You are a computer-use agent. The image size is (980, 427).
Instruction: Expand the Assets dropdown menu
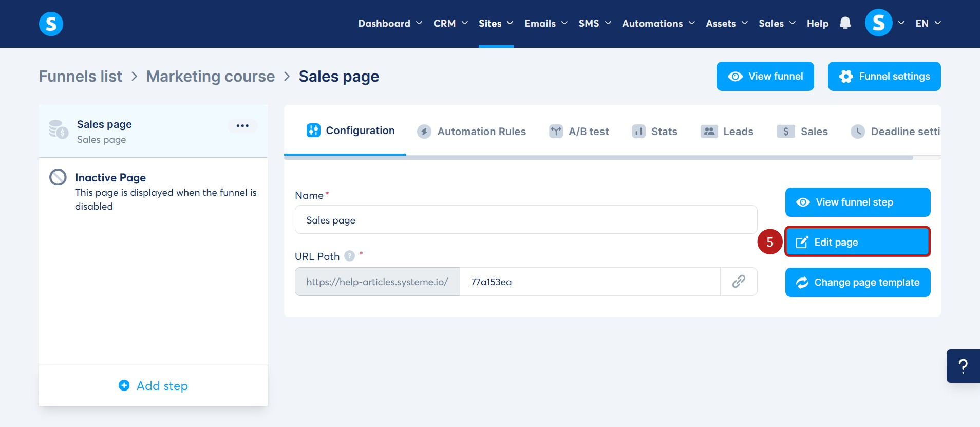[x=727, y=23]
